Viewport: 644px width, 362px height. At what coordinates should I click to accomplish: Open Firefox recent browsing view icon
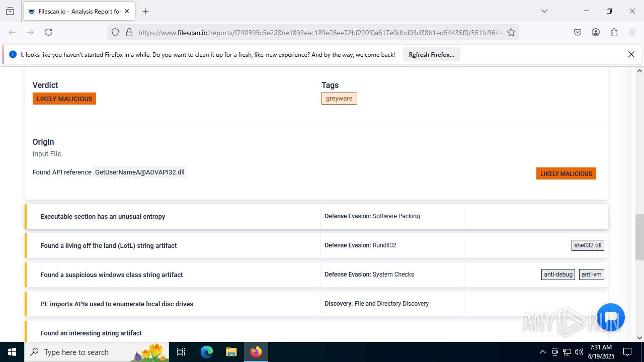[10, 11]
